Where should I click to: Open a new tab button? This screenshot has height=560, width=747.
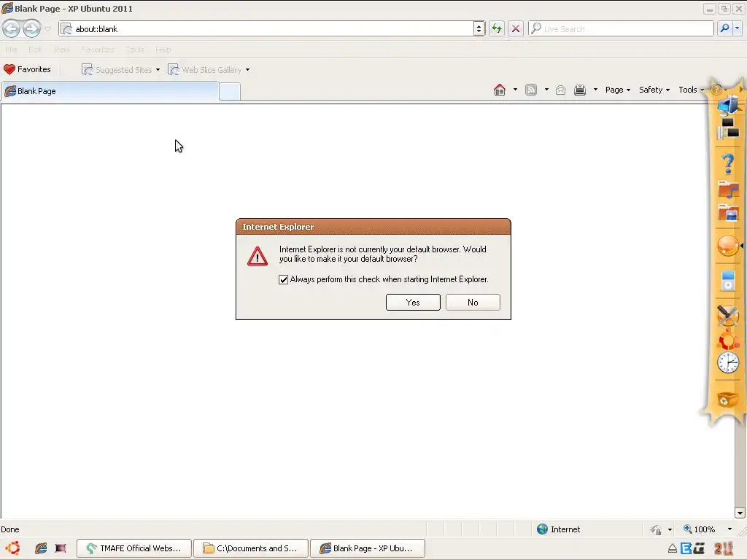click(230, 91)
